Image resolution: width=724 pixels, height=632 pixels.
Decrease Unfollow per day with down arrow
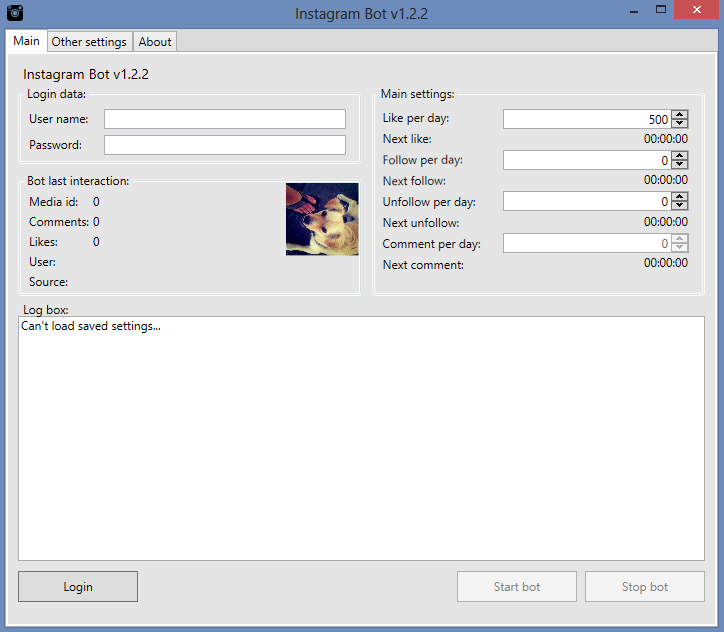point(680,205)
